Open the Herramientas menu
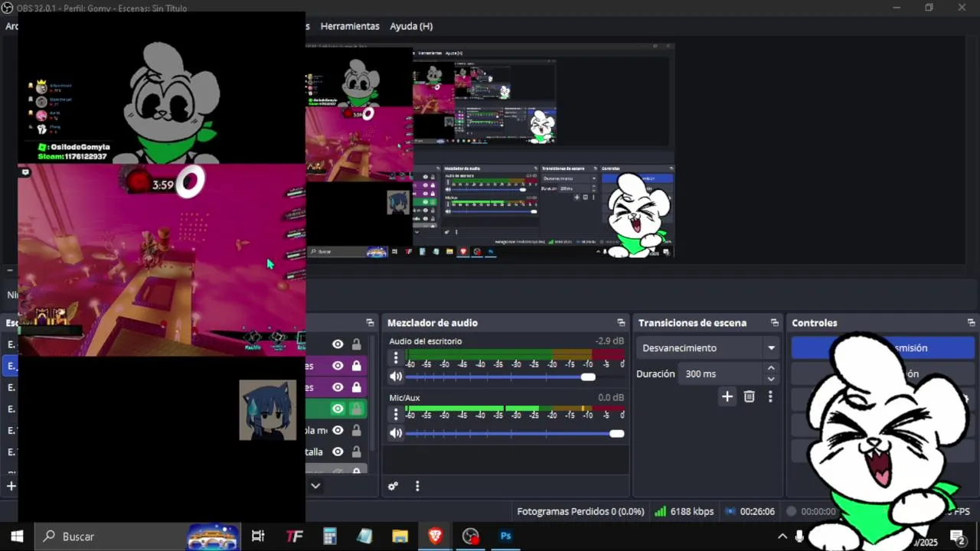The height and width of the screenshot is (551, 980). 350,26
